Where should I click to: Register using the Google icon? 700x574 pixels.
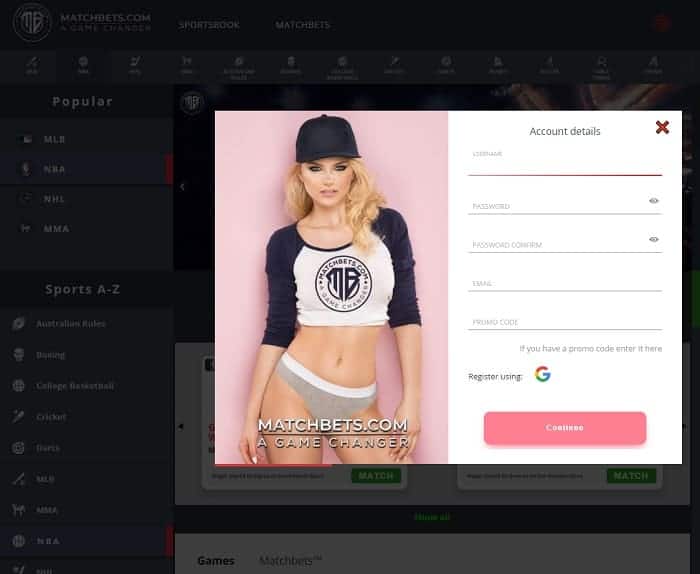[542, 374]
